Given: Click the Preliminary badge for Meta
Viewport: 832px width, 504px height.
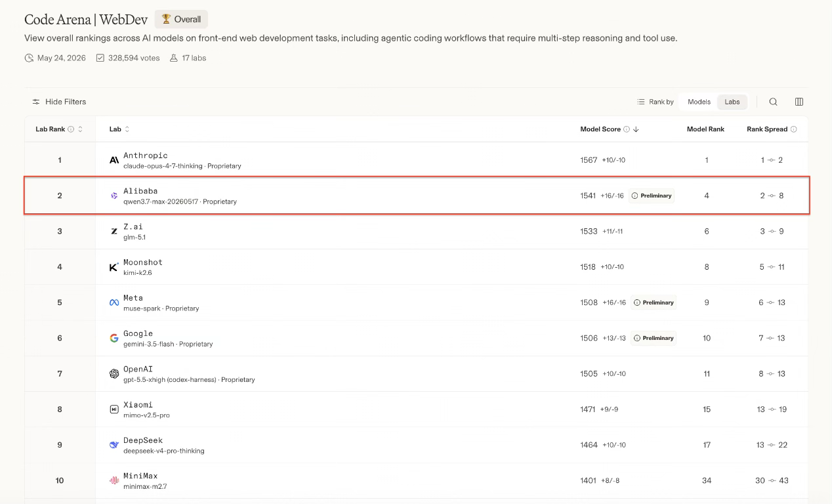Looking at the screenshot, I should pyautogui.click(x=654, y=303).
